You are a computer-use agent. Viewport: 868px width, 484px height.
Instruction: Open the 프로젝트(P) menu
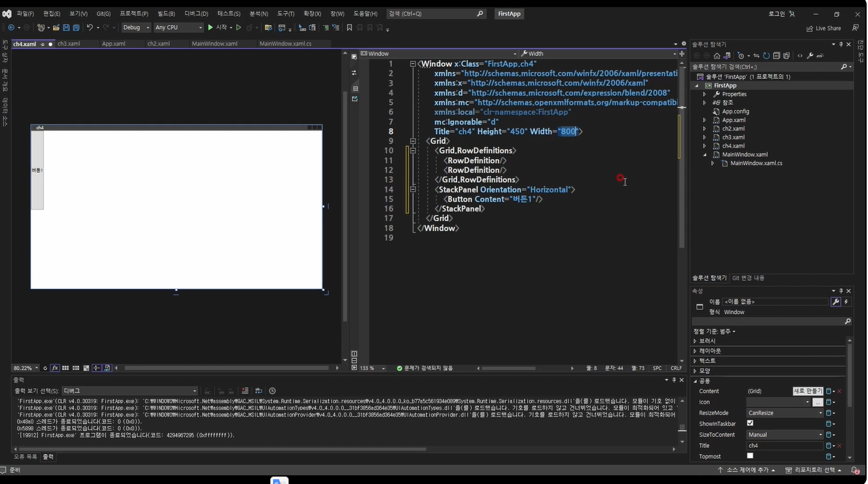coord(134,14)
